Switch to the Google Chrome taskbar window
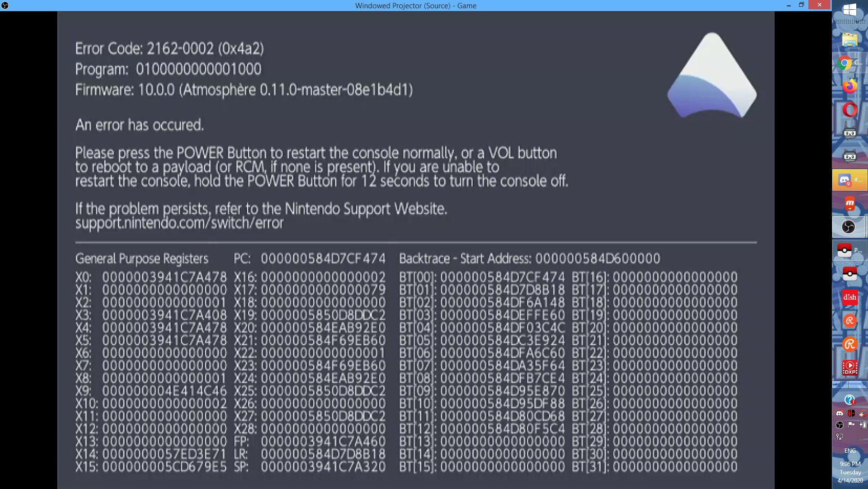 click(x=850, y=63)
